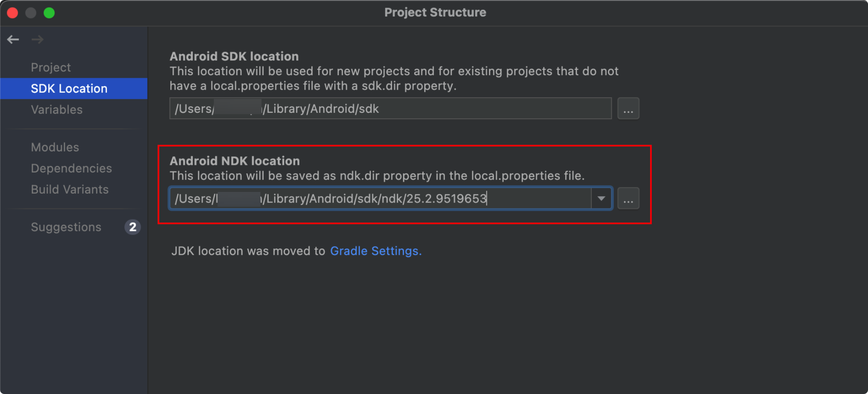Open Suggestions in the sidebar
Viewport: 868px width, 394px height.
(x=66, y=227)
